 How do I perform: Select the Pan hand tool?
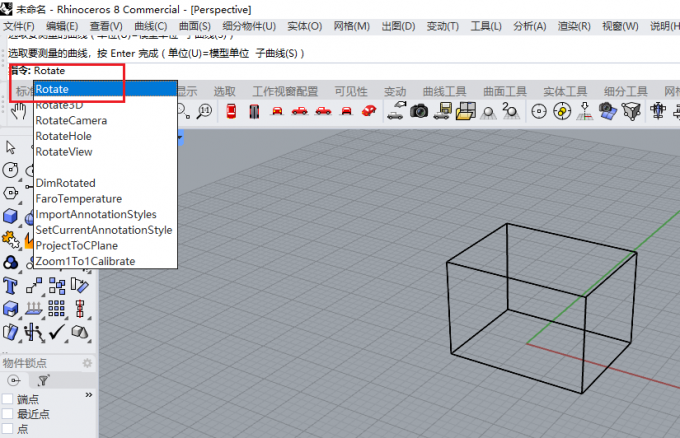(x=18, y=111)
